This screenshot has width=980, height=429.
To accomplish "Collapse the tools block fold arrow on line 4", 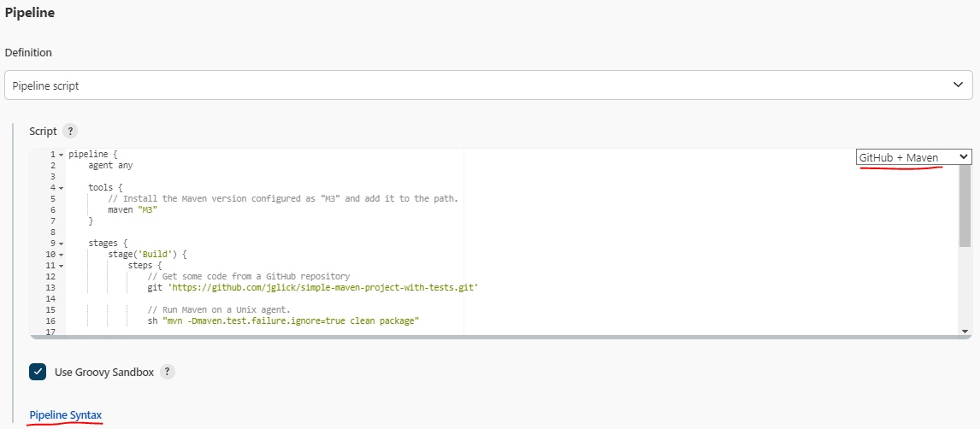I will click(x=62, y=188).
